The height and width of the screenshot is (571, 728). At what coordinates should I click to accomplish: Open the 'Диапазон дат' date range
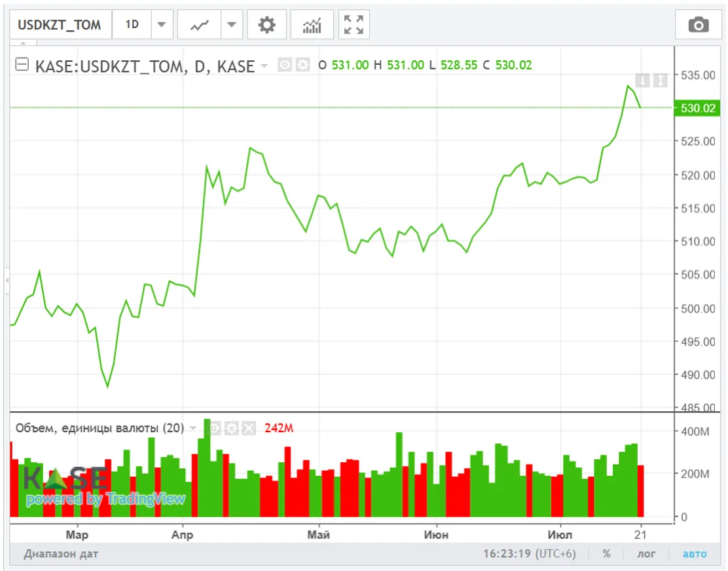(61, 554)
